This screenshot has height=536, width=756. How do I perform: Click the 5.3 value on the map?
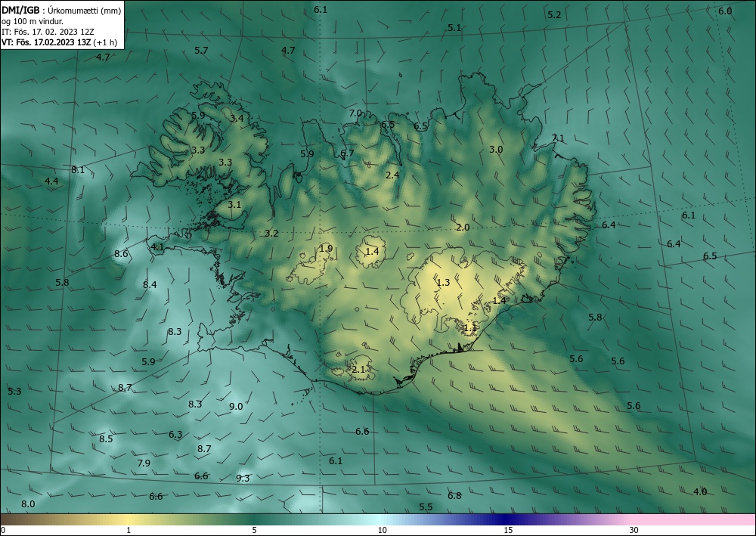(14, 391)
